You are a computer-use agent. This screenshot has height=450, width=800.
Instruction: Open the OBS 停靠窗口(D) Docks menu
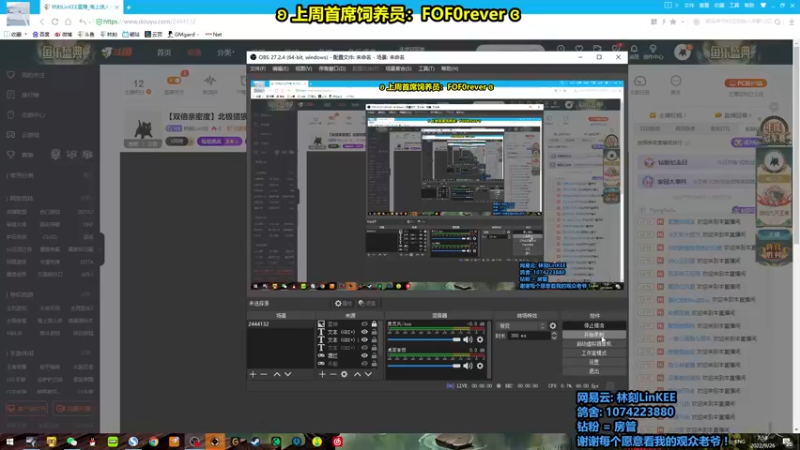pyautogui.click(x=332, y=68)
